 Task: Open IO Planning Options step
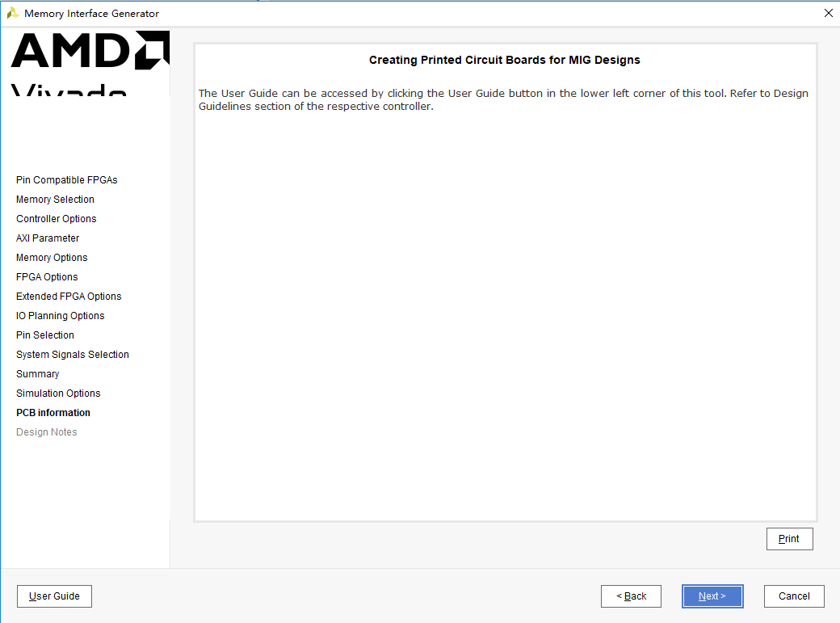(60, 316)
